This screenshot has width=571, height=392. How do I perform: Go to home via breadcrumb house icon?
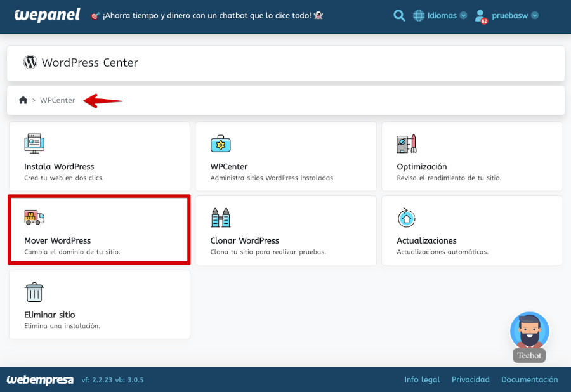point(23,100)
